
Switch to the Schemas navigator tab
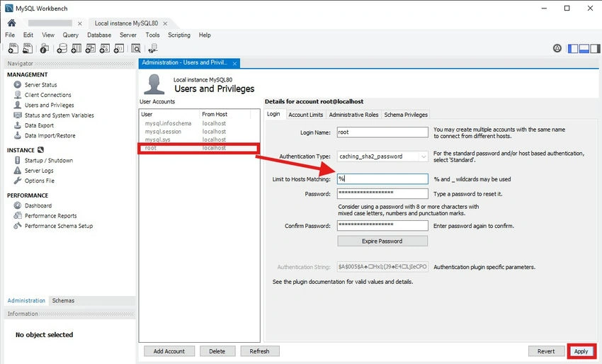pos(63,301)
